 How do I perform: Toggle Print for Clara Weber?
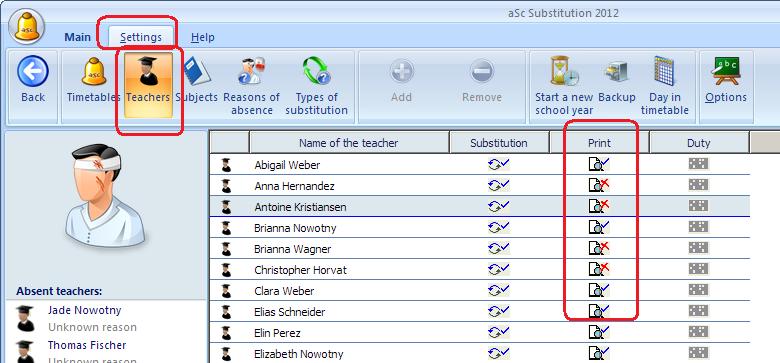pyautogui.click(x=599, y=290)
